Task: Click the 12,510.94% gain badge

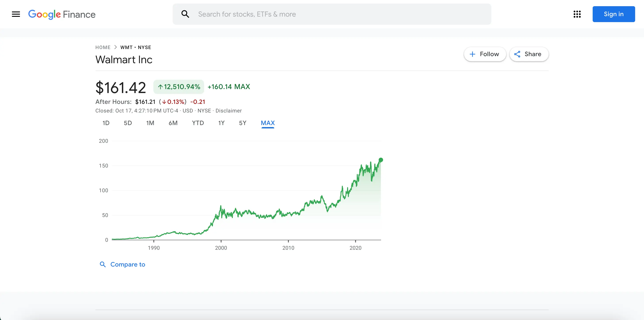Action: pyautogui.click(x=179, y=87)
